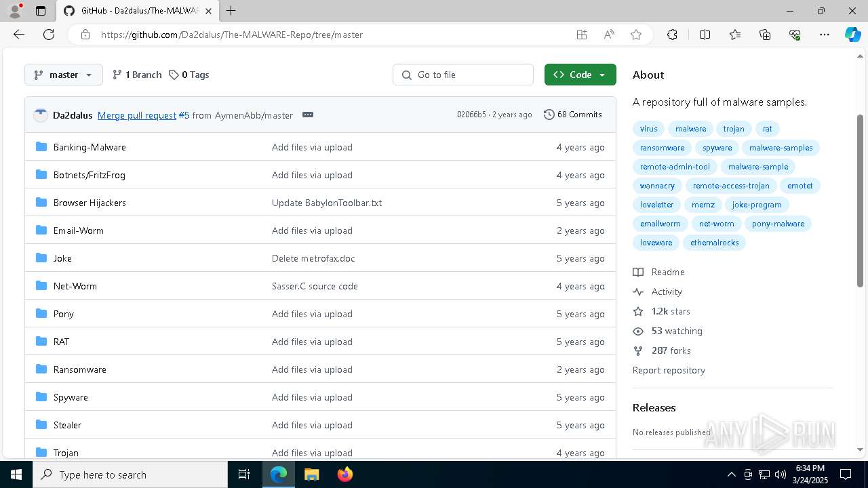Click the page vertical scrollbar

(x=861, y=201)
